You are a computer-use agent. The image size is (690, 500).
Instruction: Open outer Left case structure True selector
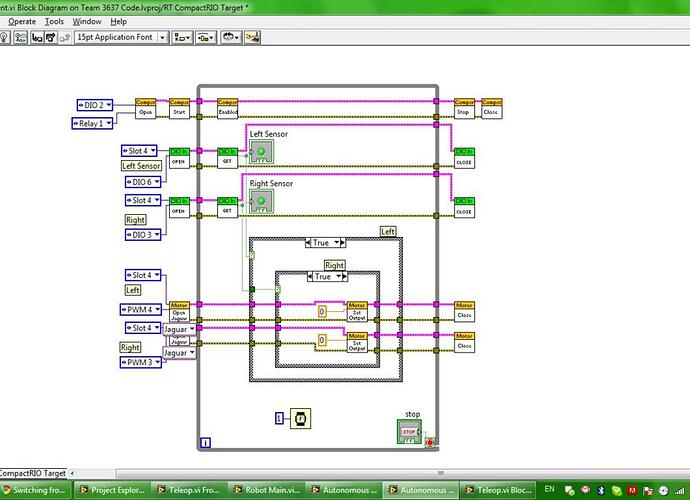[x=326, y=243]
